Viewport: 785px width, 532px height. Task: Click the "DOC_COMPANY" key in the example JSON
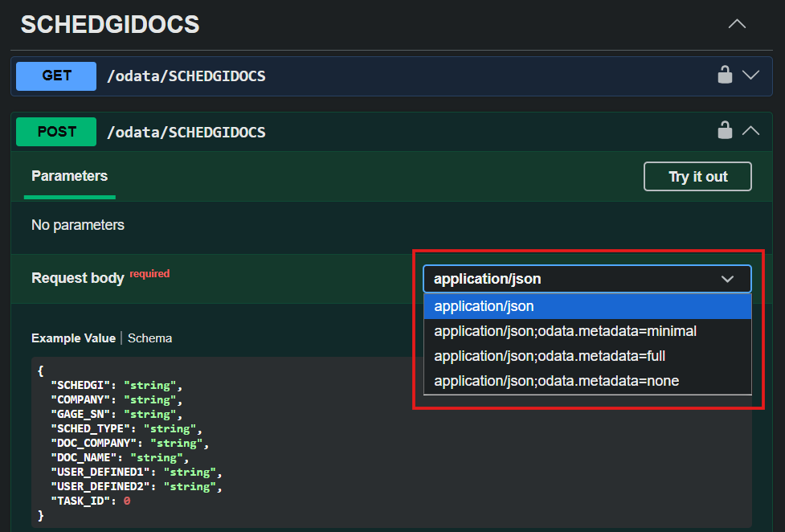click(x=94, y=444)
